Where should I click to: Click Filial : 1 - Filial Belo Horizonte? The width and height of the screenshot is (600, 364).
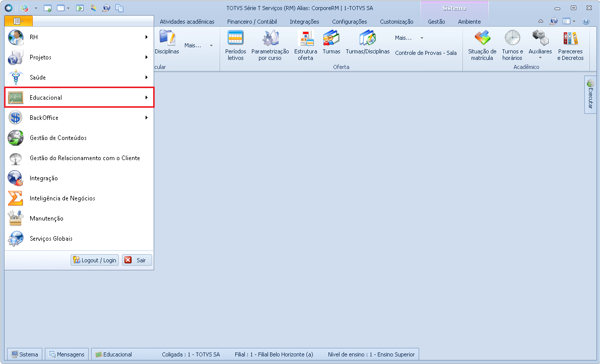(x=274, y=354)
